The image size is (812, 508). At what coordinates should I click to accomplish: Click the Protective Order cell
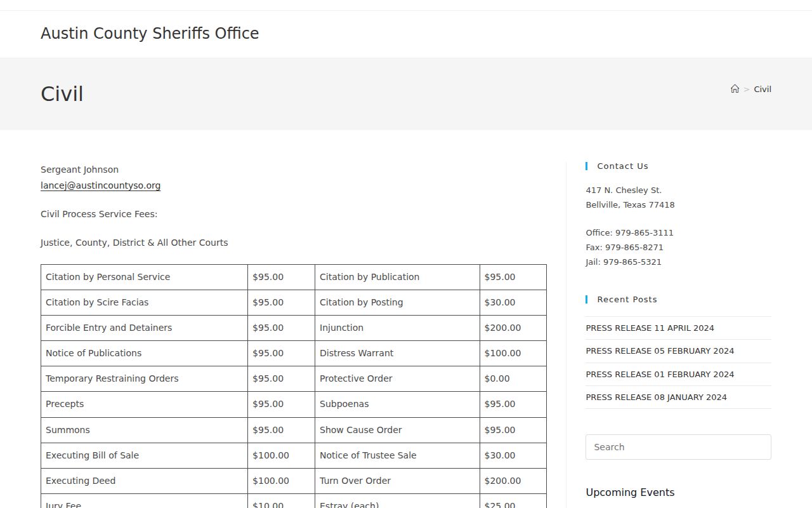(x=397, y=378)
